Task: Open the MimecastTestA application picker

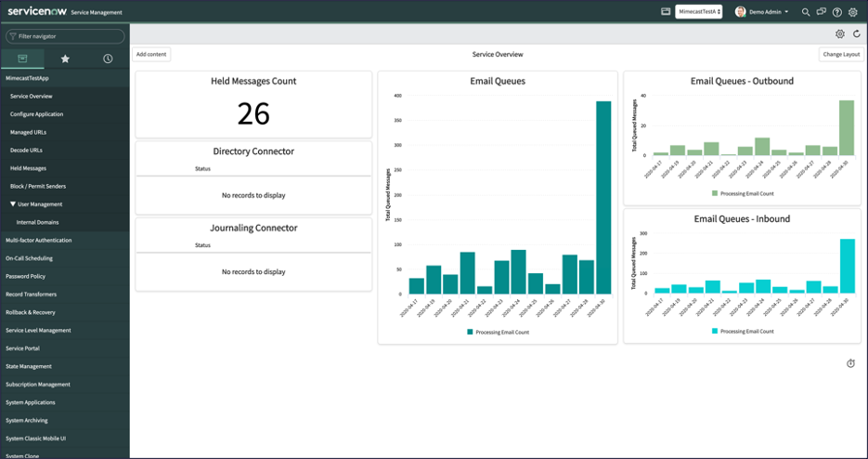Action: pyautogui.click(x=699, y=12)
